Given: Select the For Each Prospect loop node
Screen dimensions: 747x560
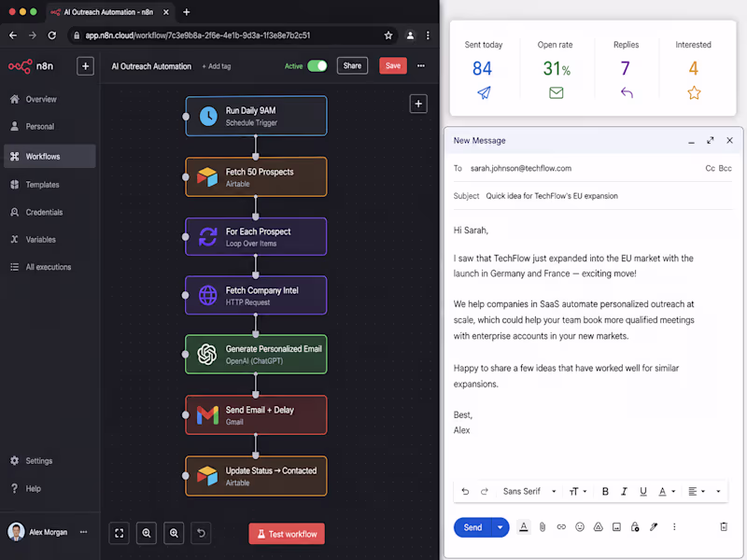Looking at the screenshot, I should click(256, 237).
